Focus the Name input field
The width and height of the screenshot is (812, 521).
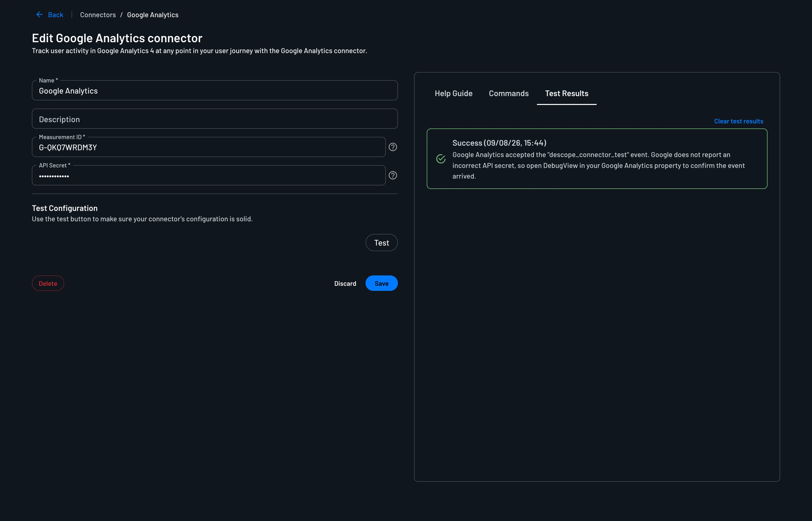(x=215, y=90)
